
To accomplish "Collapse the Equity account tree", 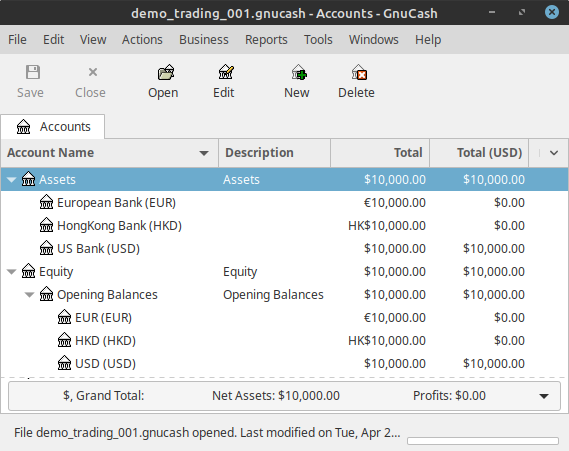I will [x=12, y=271].
